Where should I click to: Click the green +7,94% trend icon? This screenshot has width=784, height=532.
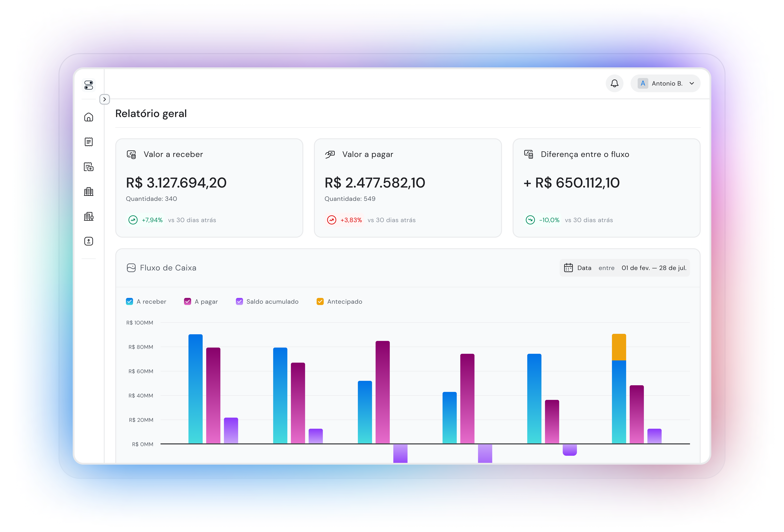(x=133, y=220)
